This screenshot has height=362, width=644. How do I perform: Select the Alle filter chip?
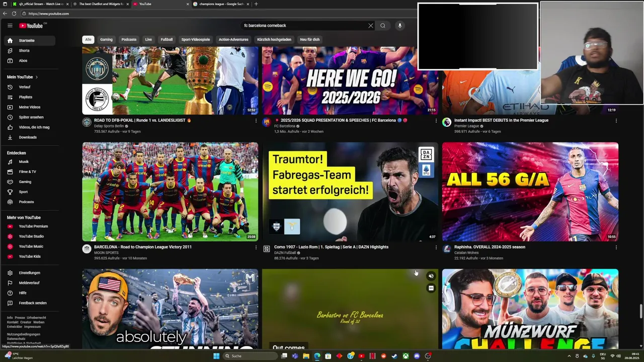coord(88,39)
